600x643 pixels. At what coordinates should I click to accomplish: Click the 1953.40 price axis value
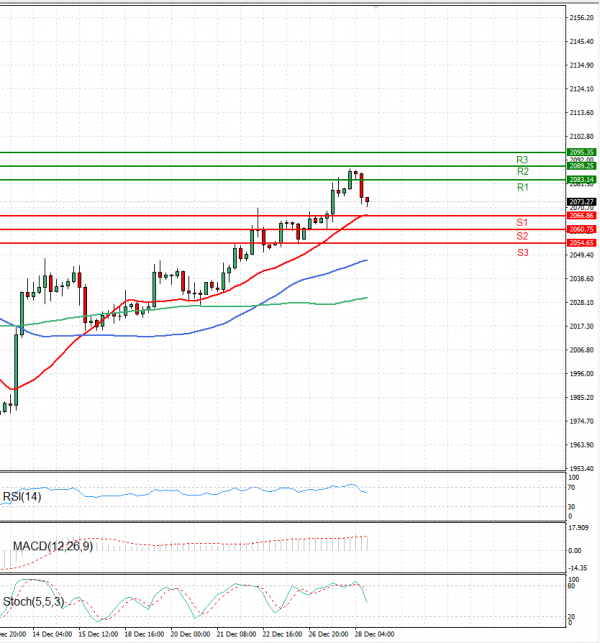[582, 468]
